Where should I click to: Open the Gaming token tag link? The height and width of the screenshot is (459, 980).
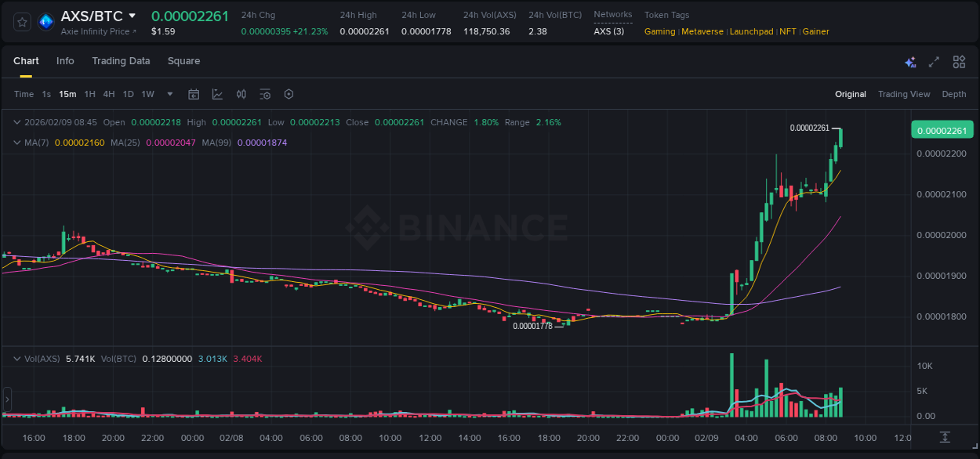pyautogui.click(x=659, y=32)
